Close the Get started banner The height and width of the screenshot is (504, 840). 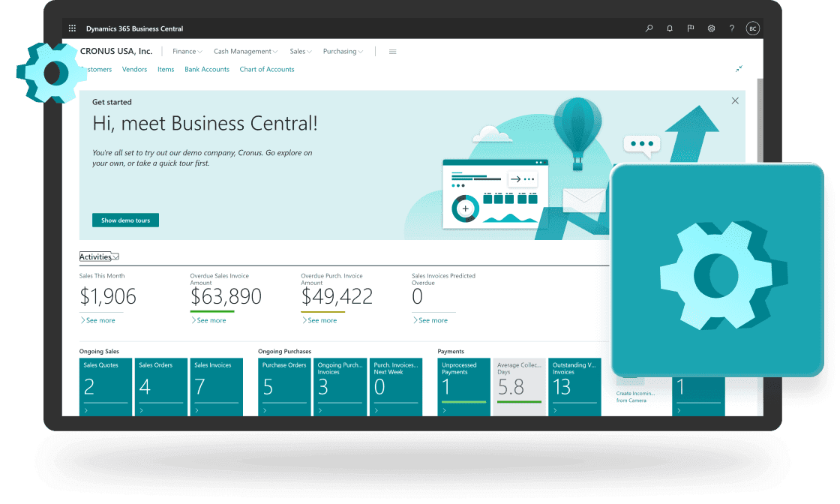(x=735, y=100)
